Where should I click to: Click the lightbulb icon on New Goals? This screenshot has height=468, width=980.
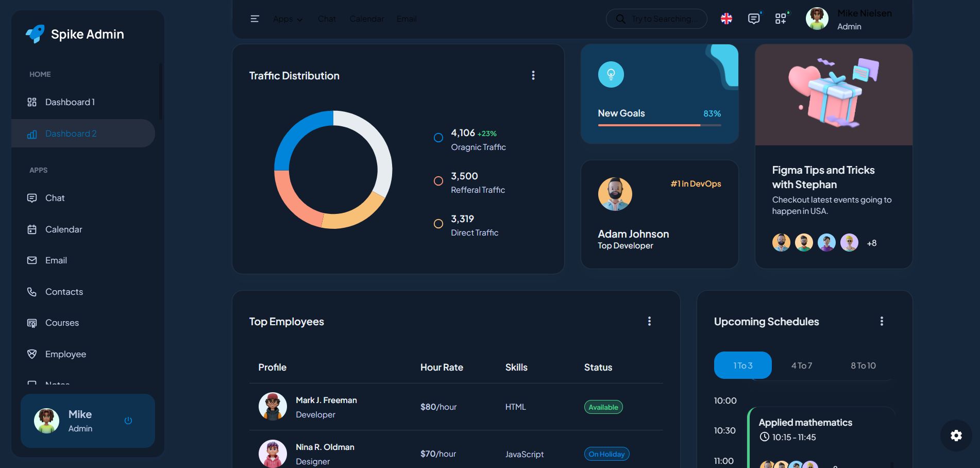coord(611,75)
